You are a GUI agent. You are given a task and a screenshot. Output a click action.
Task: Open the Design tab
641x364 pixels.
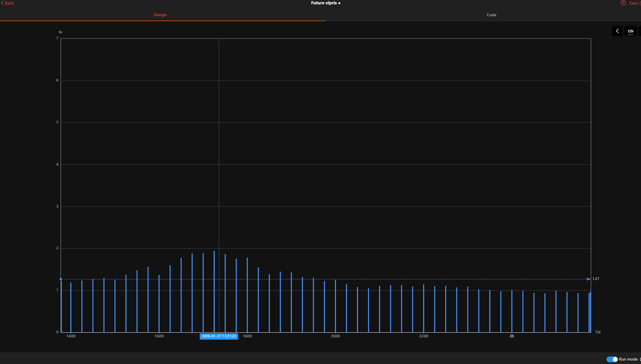160,15
